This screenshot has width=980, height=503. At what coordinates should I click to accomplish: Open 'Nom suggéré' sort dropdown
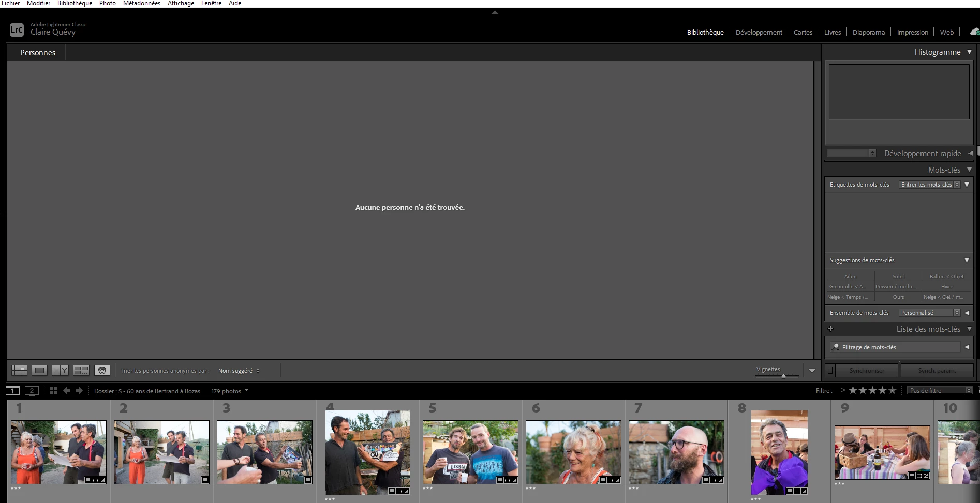point(239,371)
